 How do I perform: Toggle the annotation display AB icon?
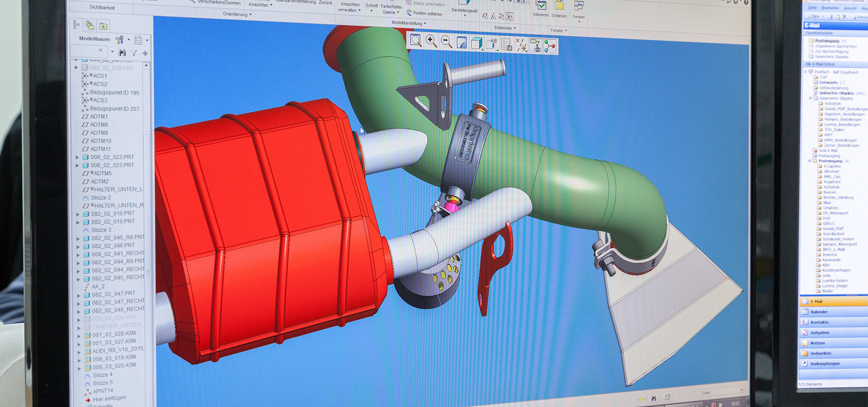(x=491, y=44)
